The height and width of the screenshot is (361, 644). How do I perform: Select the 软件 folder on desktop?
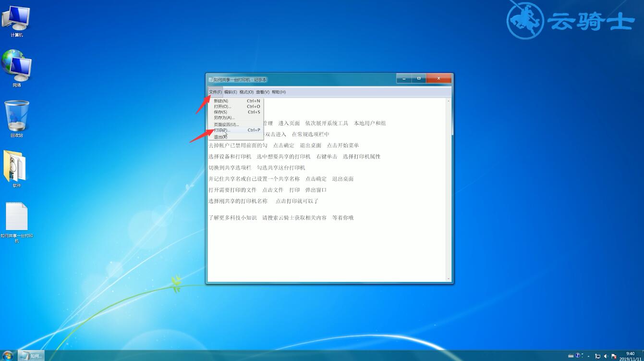pyautogui.click(x=16, y=169)
